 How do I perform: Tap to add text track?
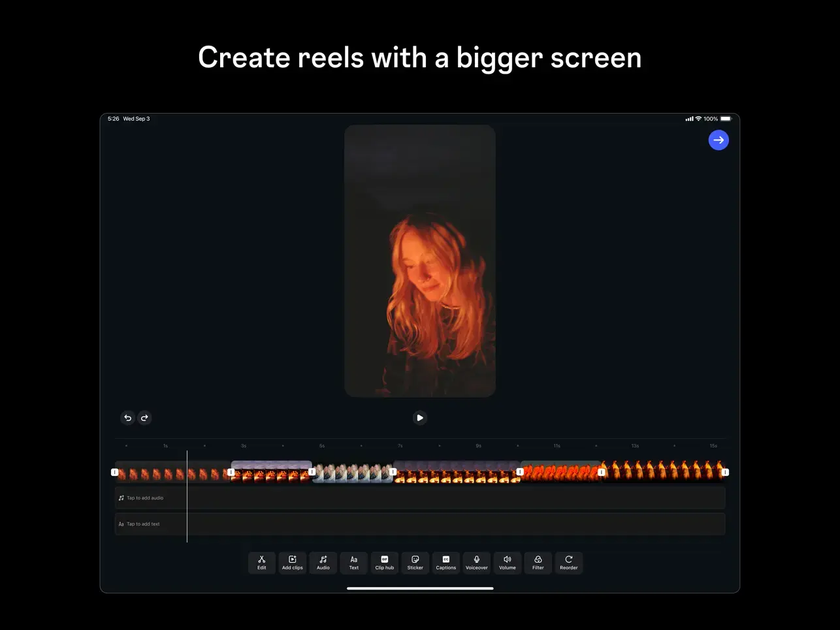coord(419,524)
